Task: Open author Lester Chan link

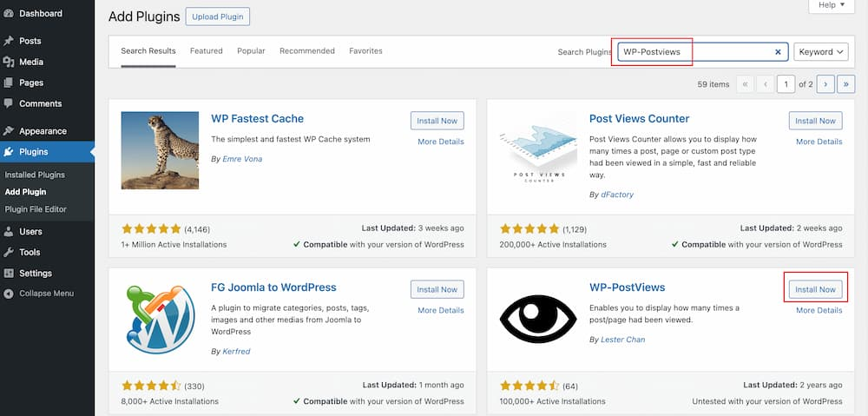Action: coord(623,340)
